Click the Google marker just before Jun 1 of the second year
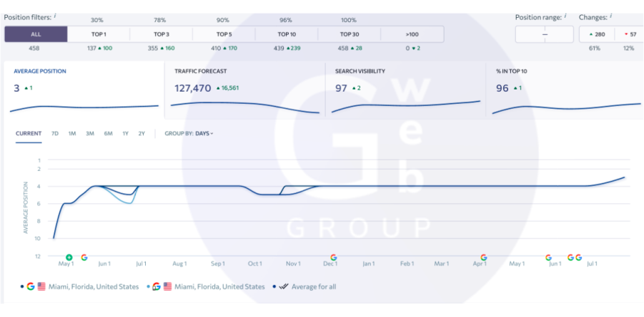The image size is (644, 317). (548, 257)
